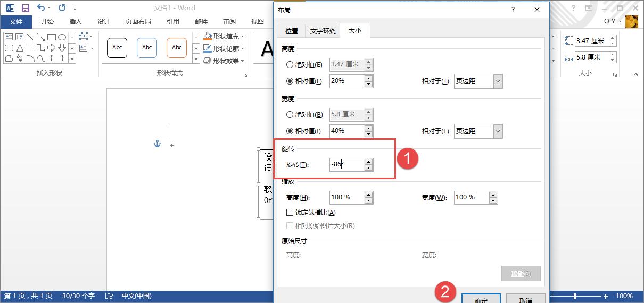Switch to the 开始 Home tab
The height and width of the screenshot is (303, 644).
pyautogui.click(x=47, y=22)
